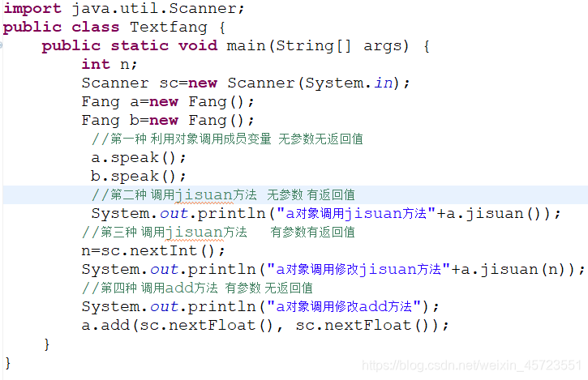Click the n=sc.nextInt() statement
588x380 pixels.
click(153, 250)
